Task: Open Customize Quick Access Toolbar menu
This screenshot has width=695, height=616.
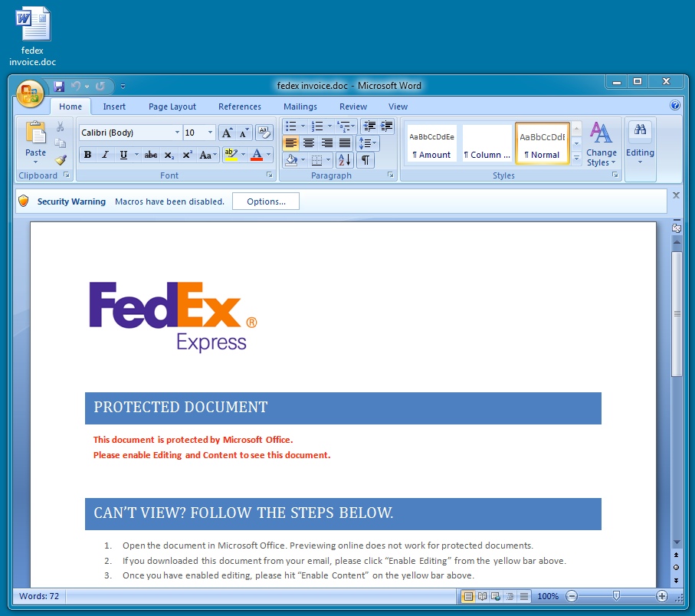Action: [x=123, y=87]
